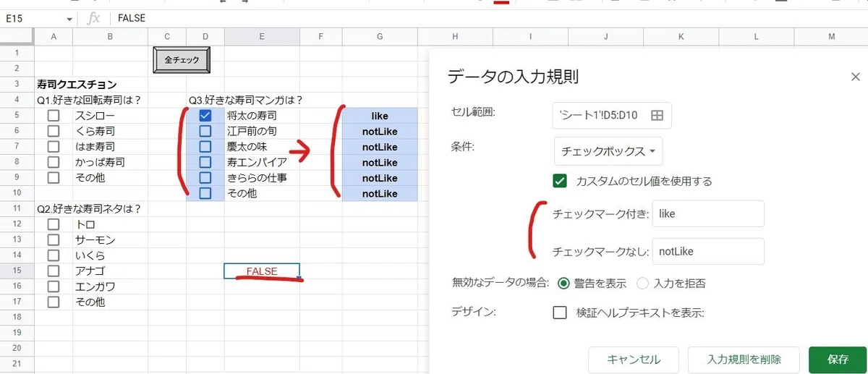Select the きららの仕事 text cell
868x374 pixels.
pyautogui.click(x=262, y=178)
